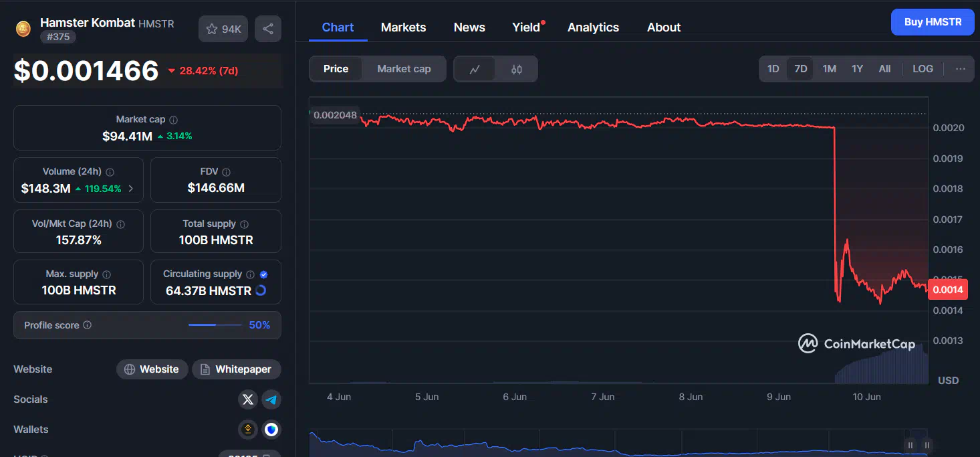Click the yellow wallet icon in Wallets row

(x=248, y=430)
